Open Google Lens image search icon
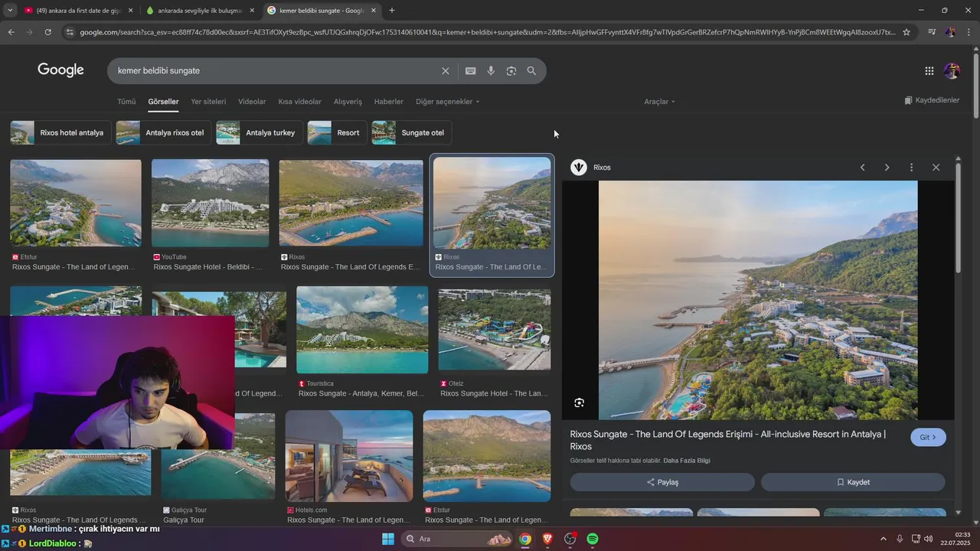This screenshot has width=980, height=551. pos(511,70)
